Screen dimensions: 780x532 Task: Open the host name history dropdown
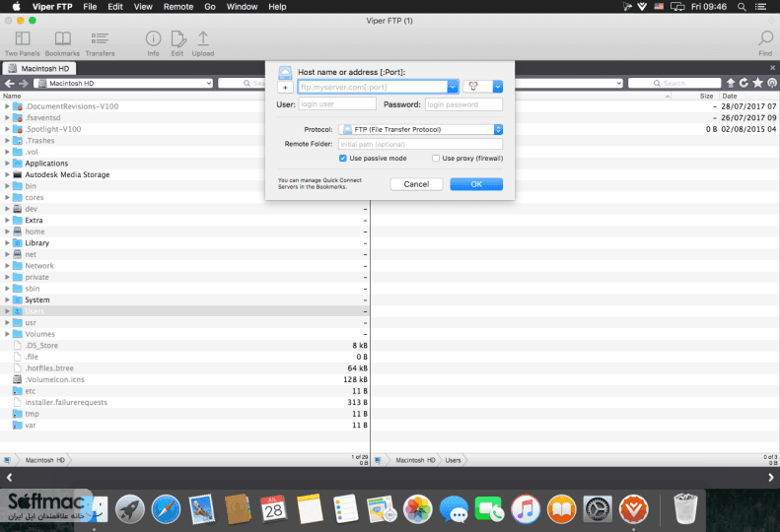[453, 87]
